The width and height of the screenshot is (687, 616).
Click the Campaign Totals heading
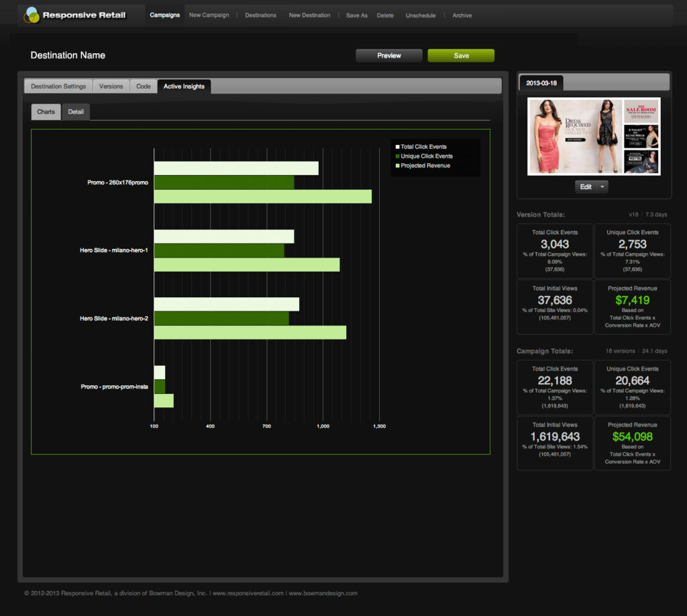(x=545, y=351)
